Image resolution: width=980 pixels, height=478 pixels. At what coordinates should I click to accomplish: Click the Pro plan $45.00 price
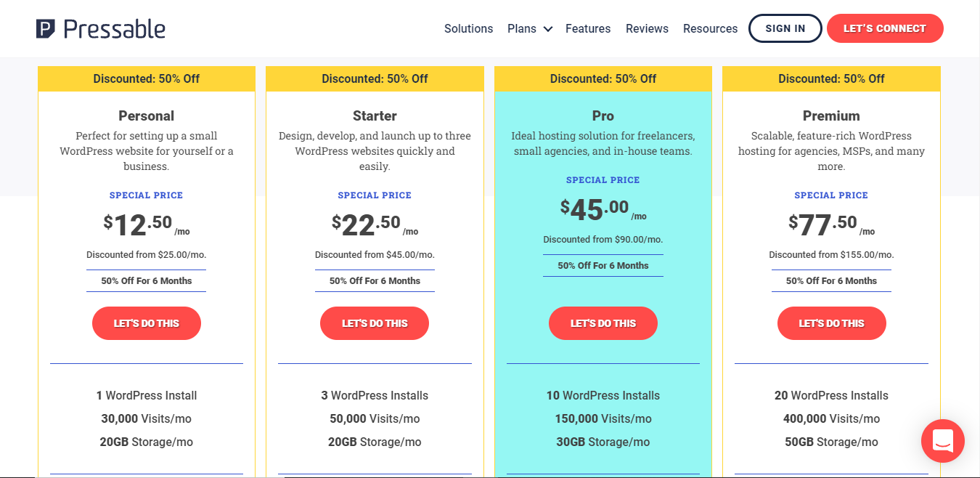595,210
